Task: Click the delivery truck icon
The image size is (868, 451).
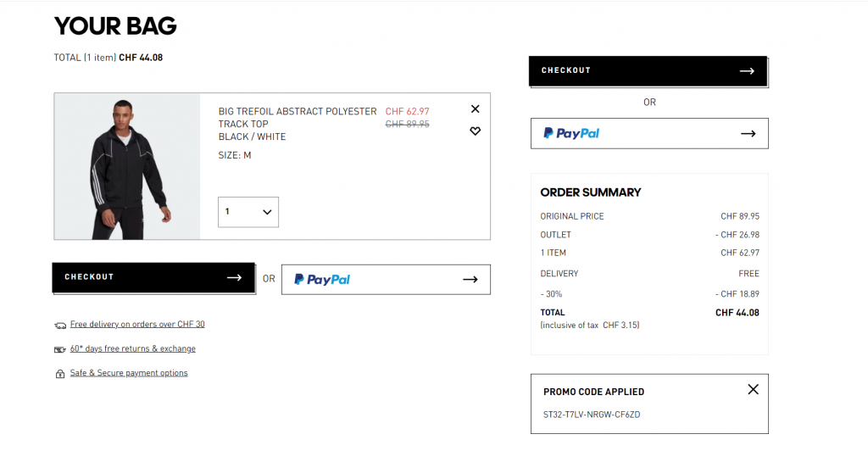Action: click(x=60, y=326)
